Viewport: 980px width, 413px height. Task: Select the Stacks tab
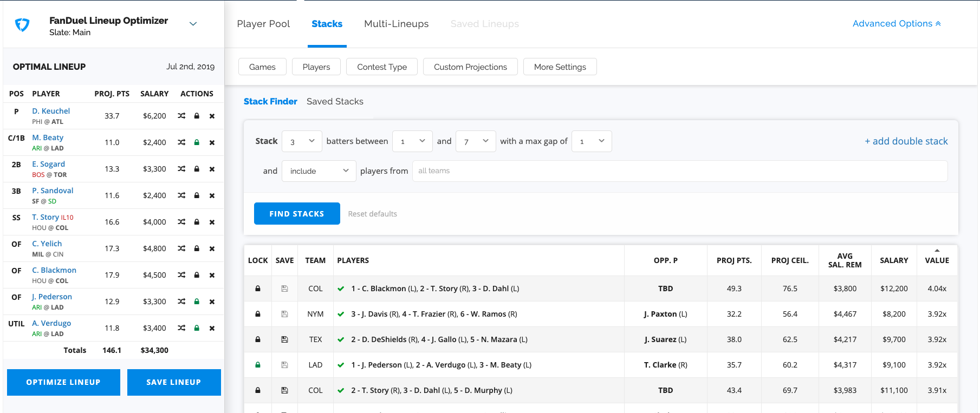[x=327, y=24]
